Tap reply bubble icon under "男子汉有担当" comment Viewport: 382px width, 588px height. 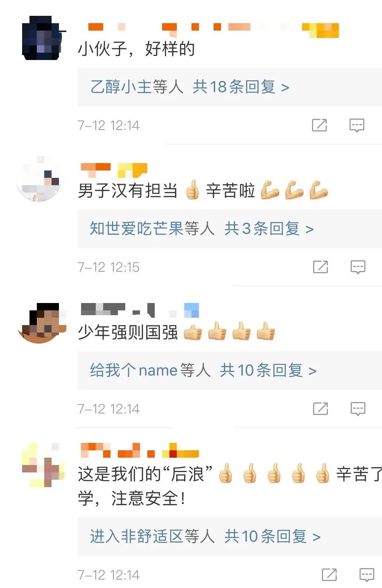coord(358,267)
